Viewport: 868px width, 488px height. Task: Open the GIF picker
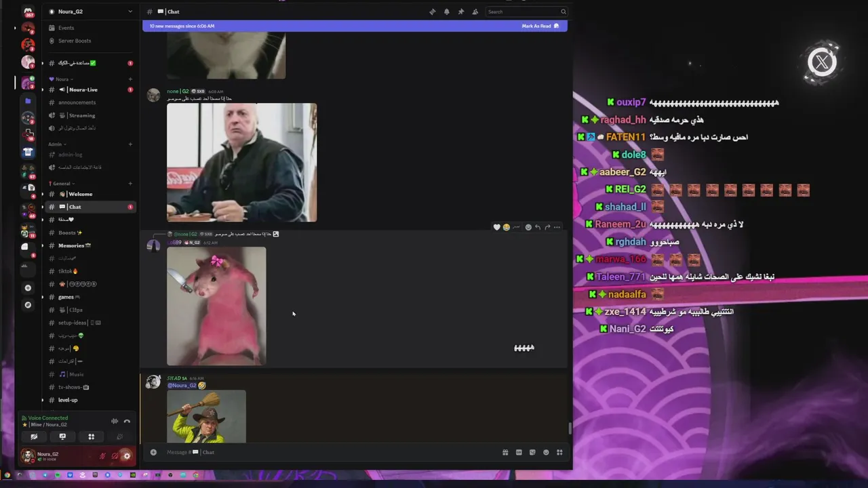pyautogui.click(x=519, y=452)
